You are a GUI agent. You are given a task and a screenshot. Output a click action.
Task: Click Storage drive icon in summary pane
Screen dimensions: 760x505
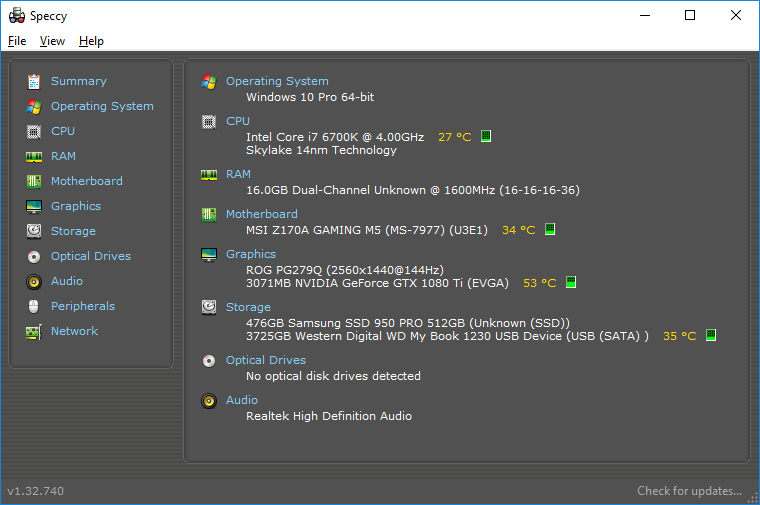pos(209,307)
